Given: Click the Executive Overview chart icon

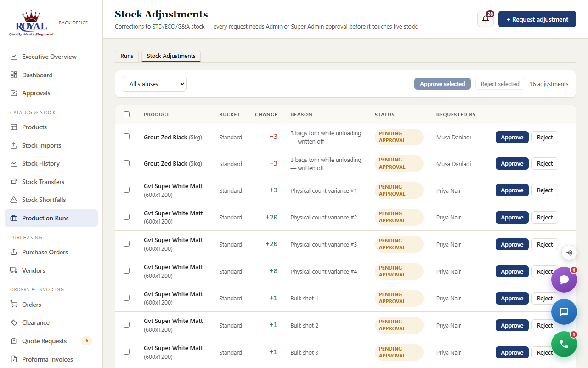Looking at the screenshot, I should click(14, 57).
